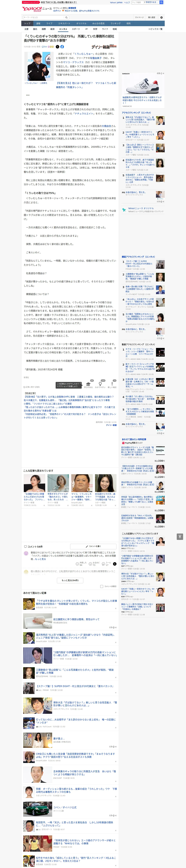Click 'マイページ' link

139,18
